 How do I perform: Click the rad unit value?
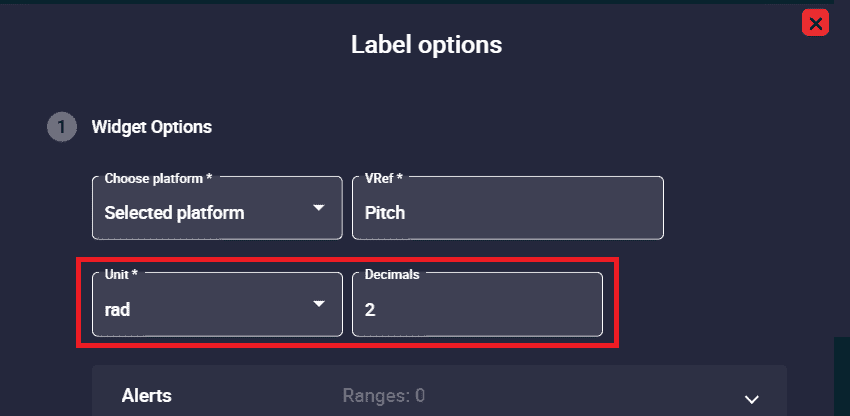click(x=118, y=310)
